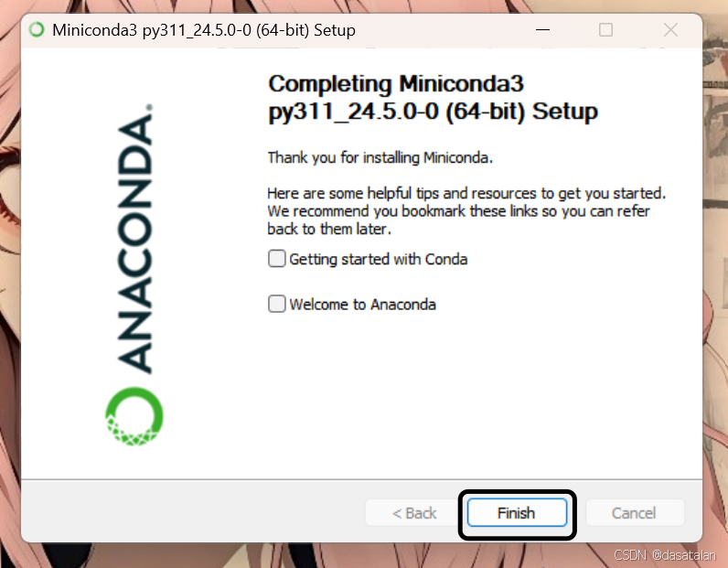Click the empty white area below checkboxes
The image size is (728, 568).
click(465, 395)
